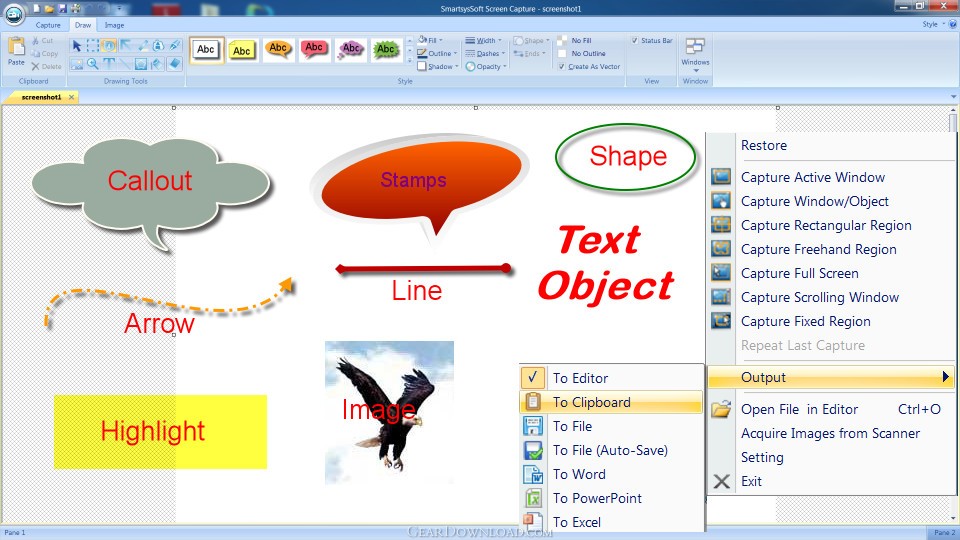Click the Print quick-access icon
The width and height of the screenshot is (960, 540).
[75, 9]
